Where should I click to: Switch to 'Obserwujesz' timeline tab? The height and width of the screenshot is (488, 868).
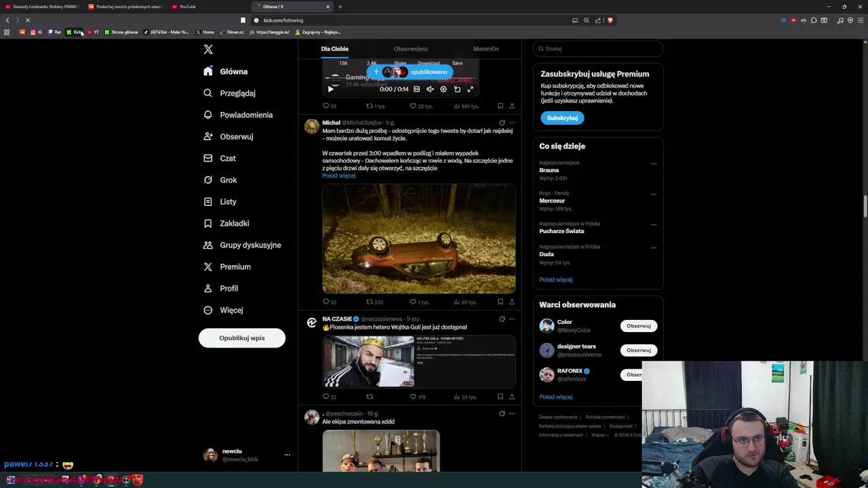[411, 49]
